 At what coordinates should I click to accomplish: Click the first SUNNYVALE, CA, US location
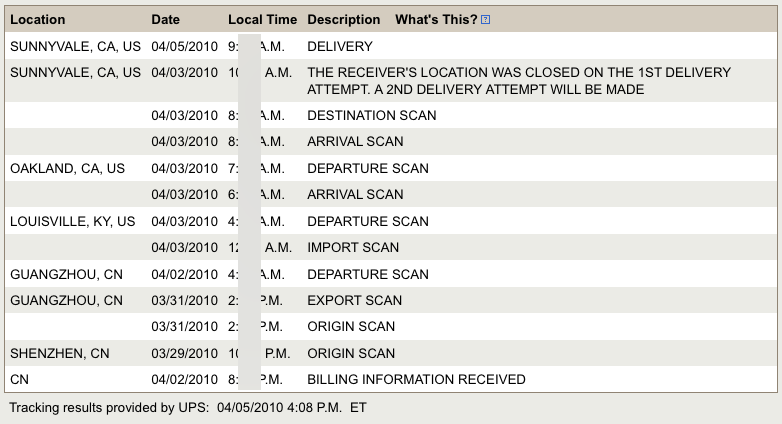coord(75,46)
